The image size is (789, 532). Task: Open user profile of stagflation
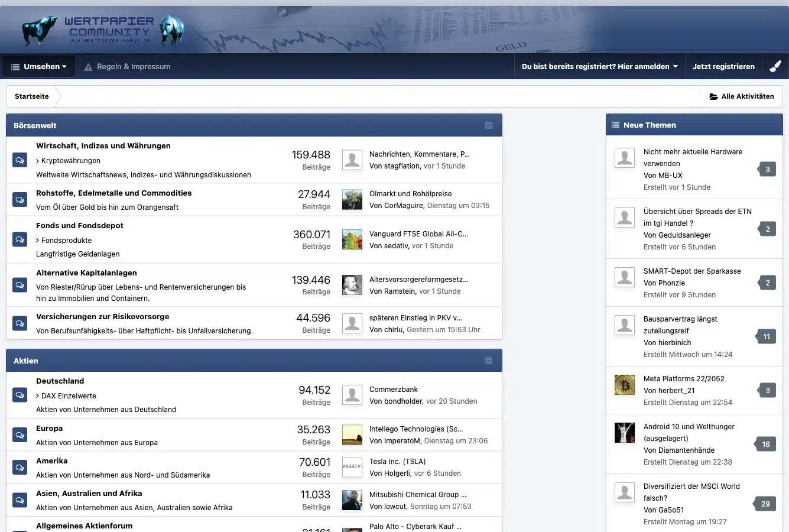click(x=402, y=166)
